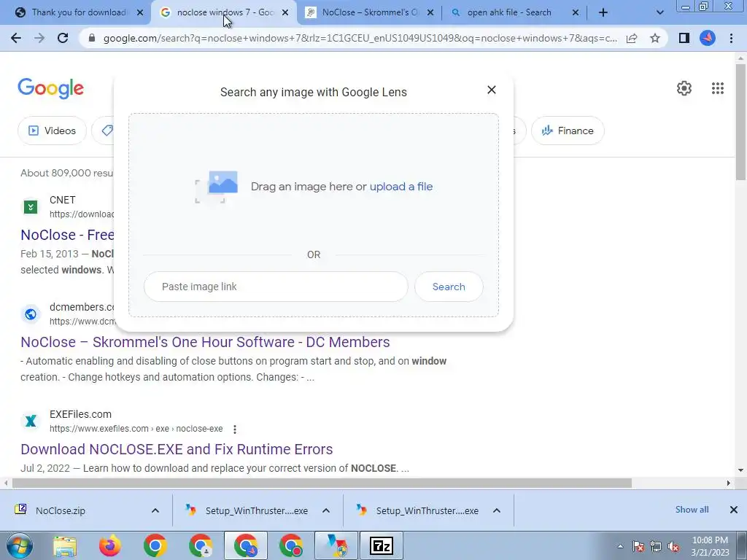Reload the current page
This screenshot has width=747, height=560.
63,38
